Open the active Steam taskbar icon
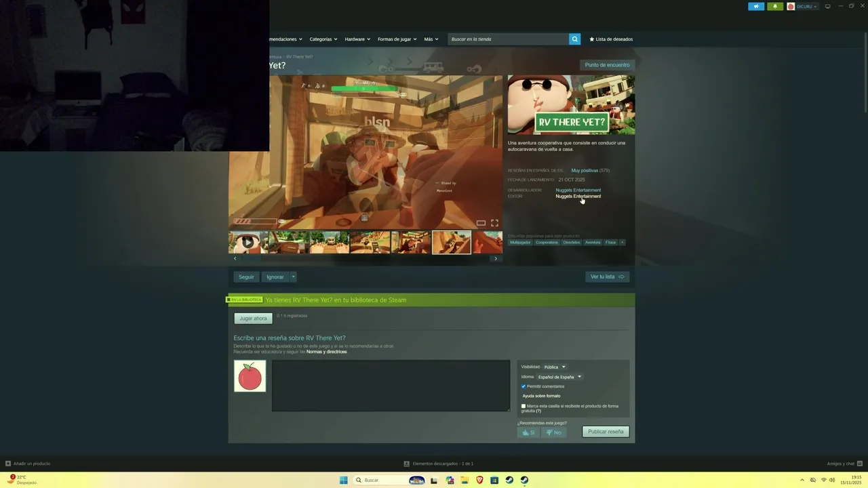The width and height of the screenshot is (868, 488). (x=524, y=480)
